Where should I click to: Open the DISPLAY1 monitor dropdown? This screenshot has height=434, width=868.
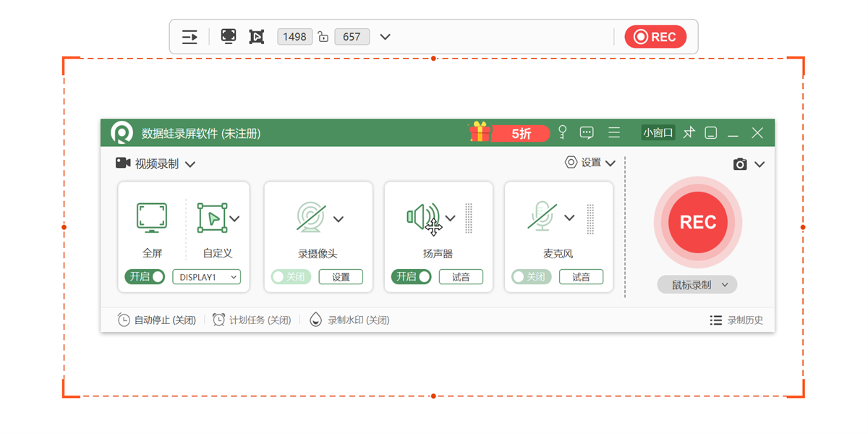point(207,277)
